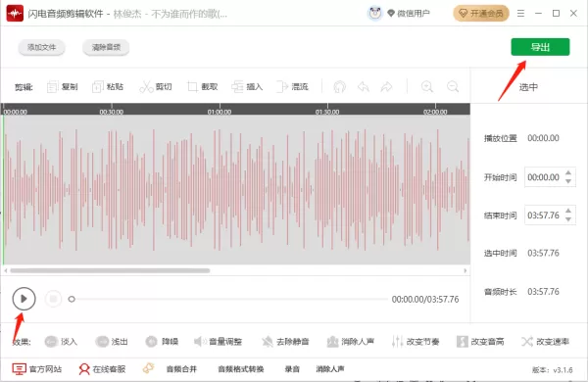
Task: Click the end time input field
Action: (550, 215)
